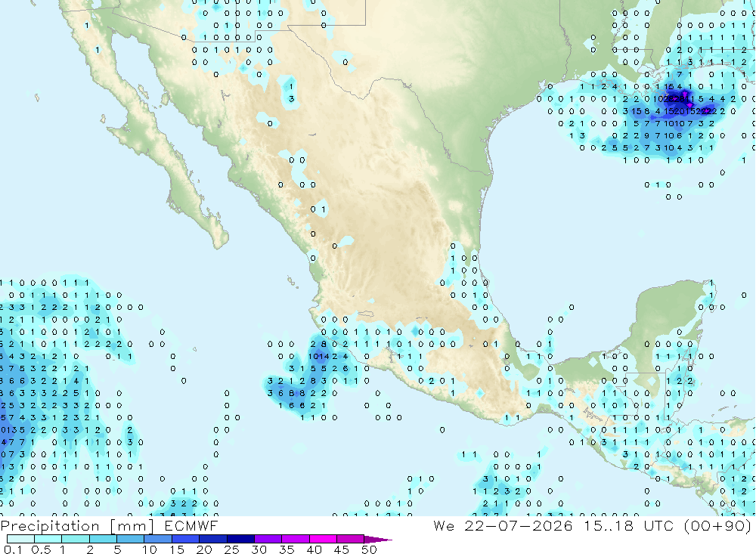Screen dimensions: 756x554
Task: Select the 25–30 mm navy legend swatch
Action: 240,539
